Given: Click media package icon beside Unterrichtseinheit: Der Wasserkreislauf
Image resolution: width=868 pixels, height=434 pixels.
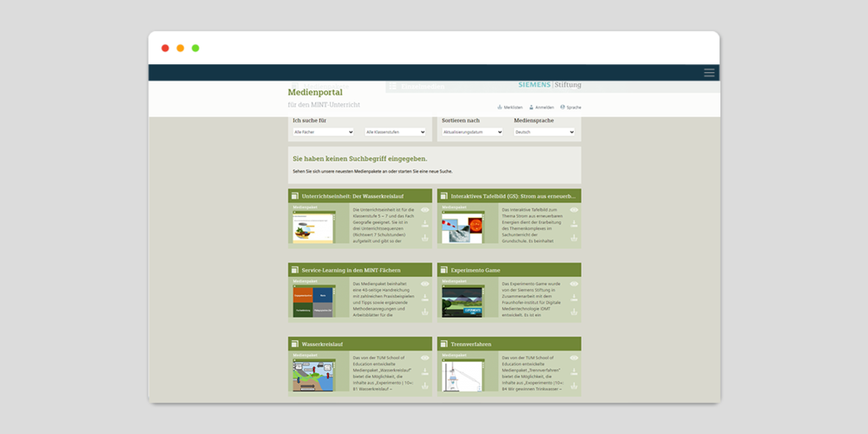Looking at the screenshot, I should 295,196.
